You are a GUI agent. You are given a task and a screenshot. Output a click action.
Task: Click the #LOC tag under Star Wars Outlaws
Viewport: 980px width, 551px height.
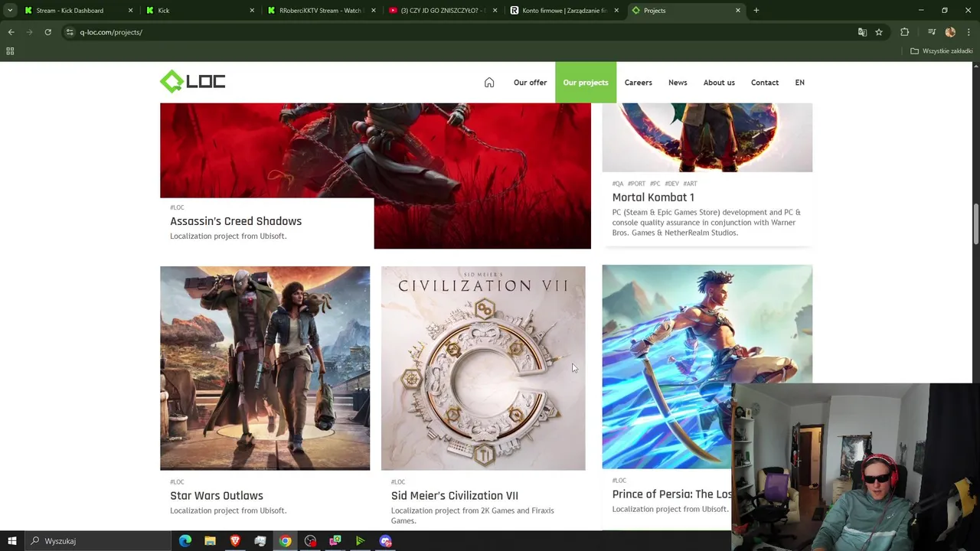(177, 482)
